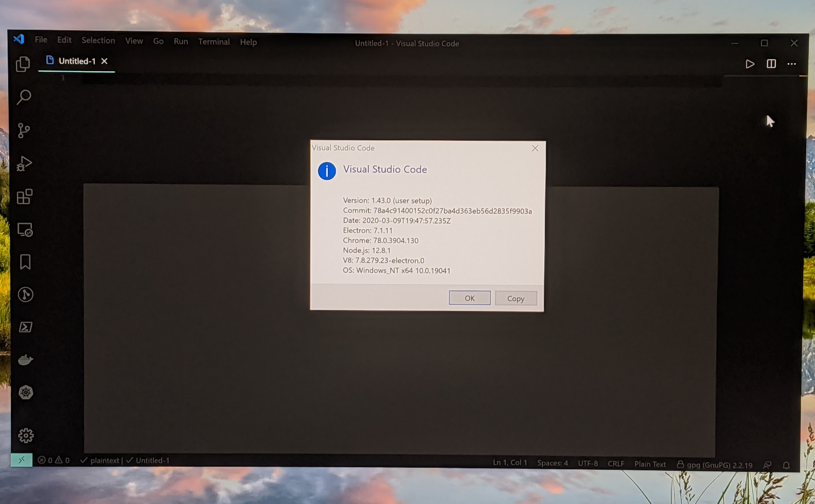Click Copy in the About dialog

coord(516,298)
